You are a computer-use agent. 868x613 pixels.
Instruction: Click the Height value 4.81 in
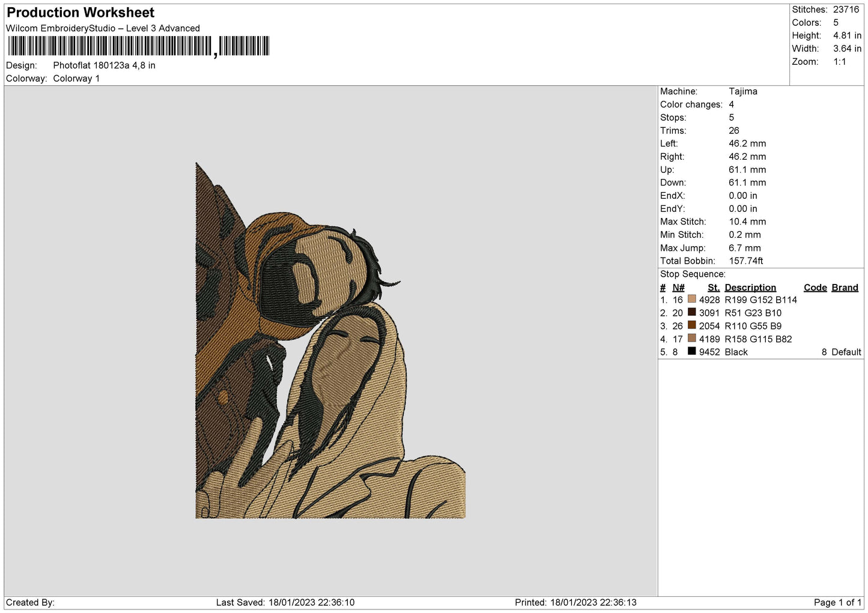[x=847, y=36]
